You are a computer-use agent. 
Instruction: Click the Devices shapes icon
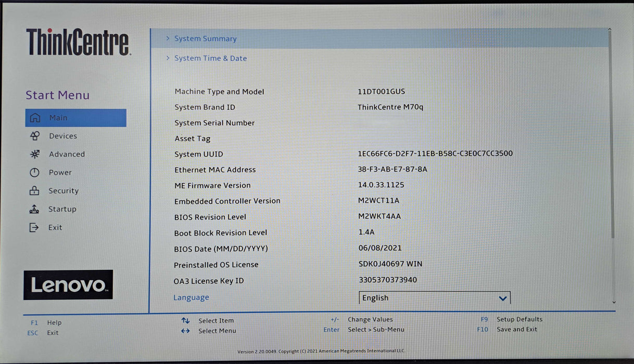click(x=35, y=136)
